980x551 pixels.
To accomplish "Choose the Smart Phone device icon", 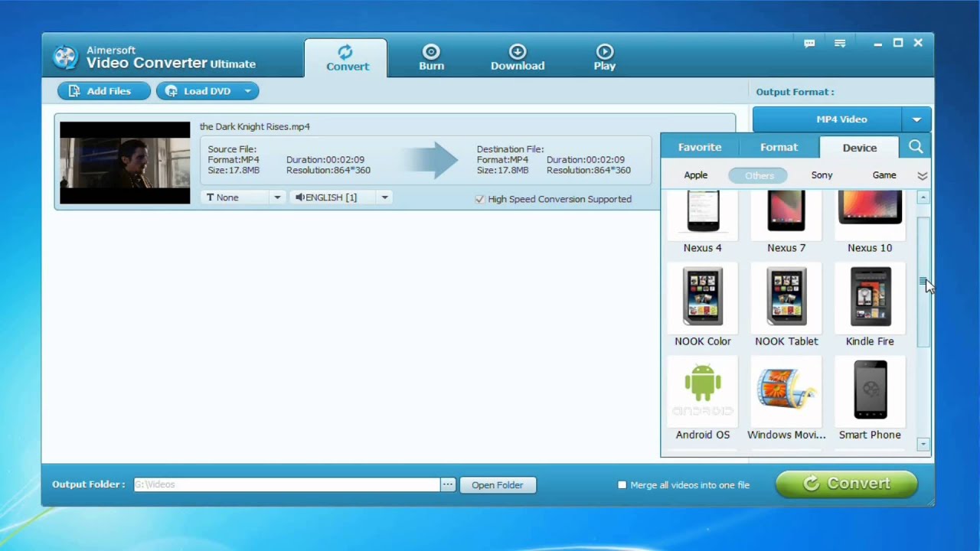I will pos(870,390).
